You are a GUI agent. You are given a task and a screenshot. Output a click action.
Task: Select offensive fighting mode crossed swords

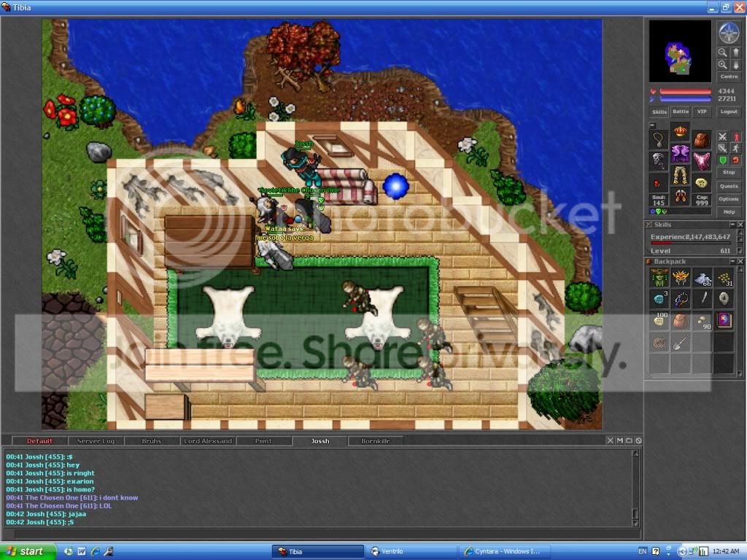pyautogui.click(x=723, y=137)
